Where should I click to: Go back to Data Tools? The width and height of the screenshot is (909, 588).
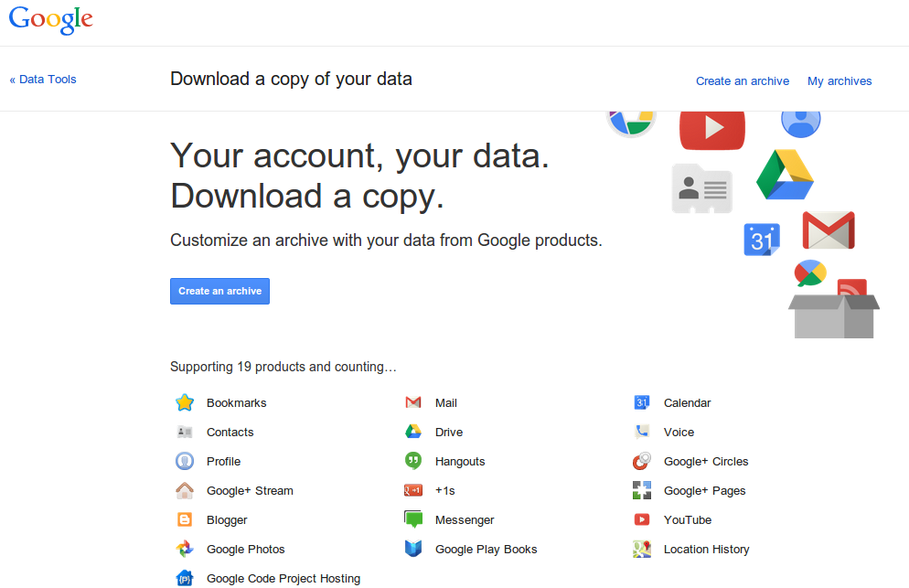click(43, 80)
